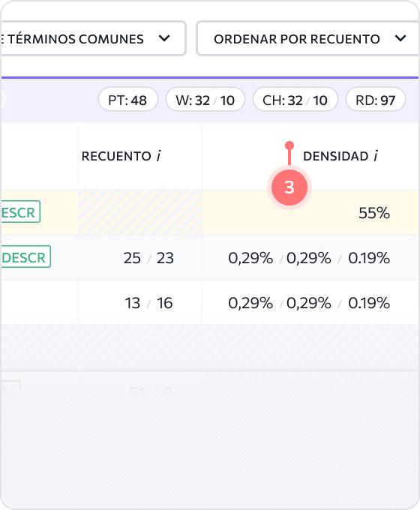
Task: Click the third row density values
Action: 309,303
